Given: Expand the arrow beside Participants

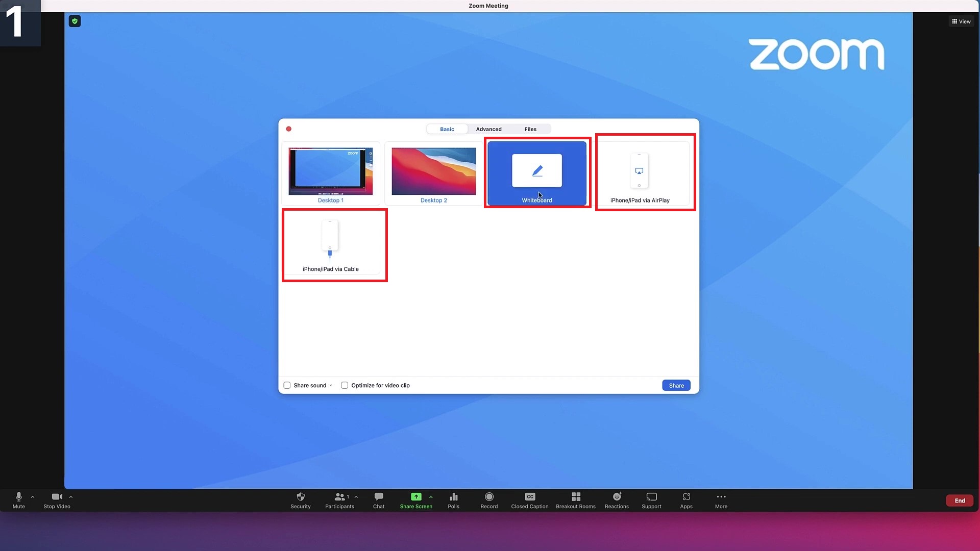Looking at the screenshot, I should coord(356,497).
